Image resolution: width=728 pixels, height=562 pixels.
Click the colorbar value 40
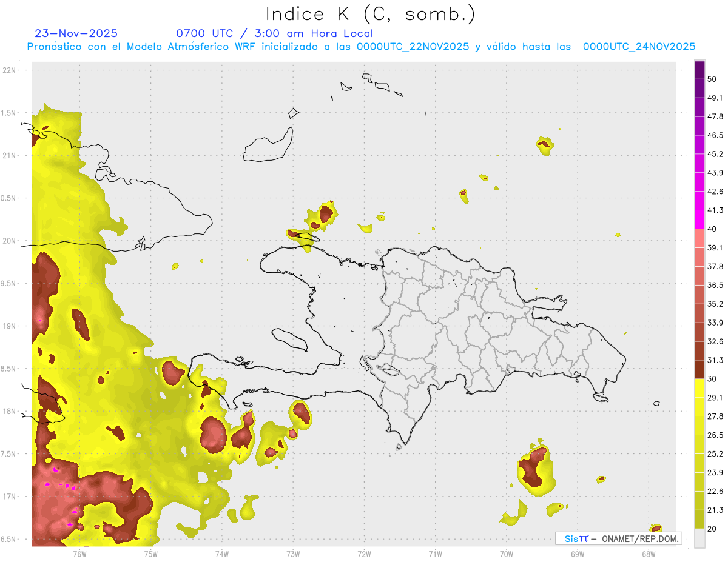point(712,229)
